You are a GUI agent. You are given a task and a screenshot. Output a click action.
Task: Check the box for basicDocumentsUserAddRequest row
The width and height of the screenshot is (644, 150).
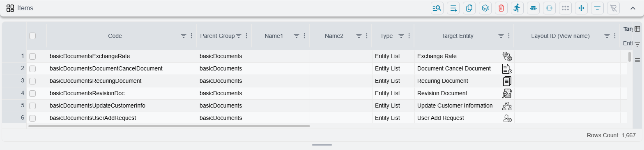coord(32,118)
